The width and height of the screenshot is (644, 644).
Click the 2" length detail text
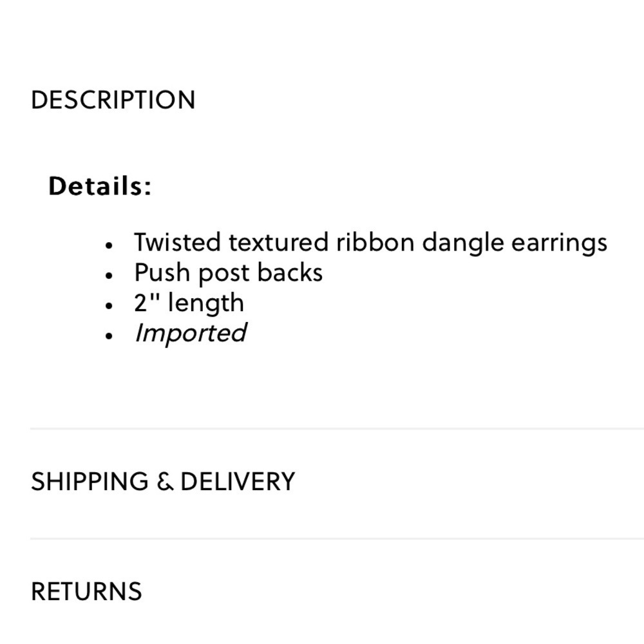click(x=189, y=303)
